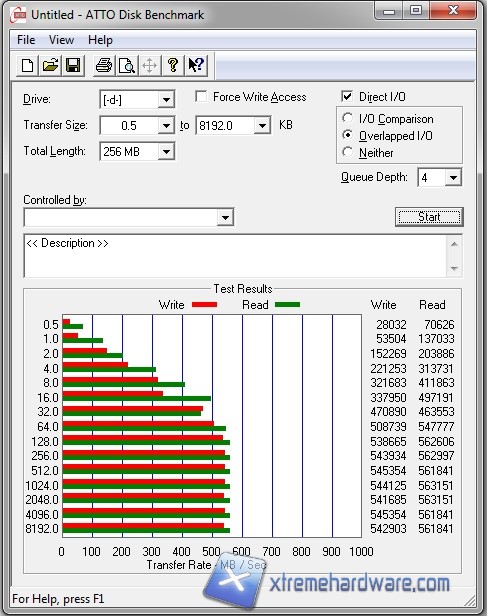Open Print Preview from the toolbar
Image resolution: width=487 pixels, height=616 pixels.
pos(126,65)
